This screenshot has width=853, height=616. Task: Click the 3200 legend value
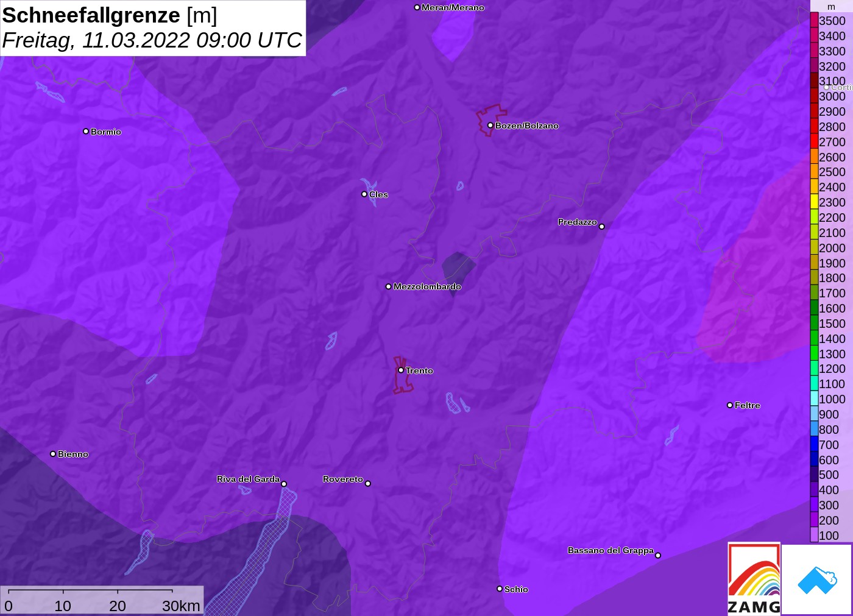click(x=832, y=66)
